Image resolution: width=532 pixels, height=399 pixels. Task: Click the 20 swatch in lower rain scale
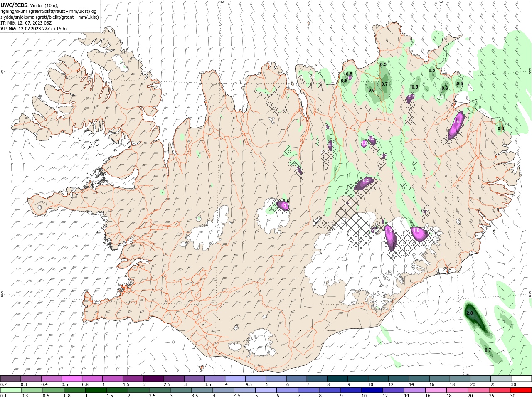[x=478, y=390]
